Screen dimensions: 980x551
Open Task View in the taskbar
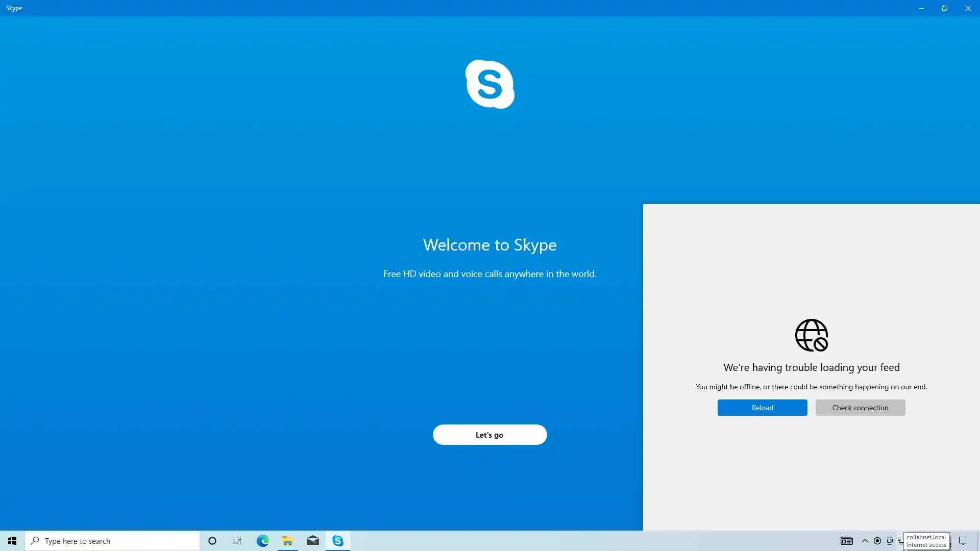click(237, 541)
